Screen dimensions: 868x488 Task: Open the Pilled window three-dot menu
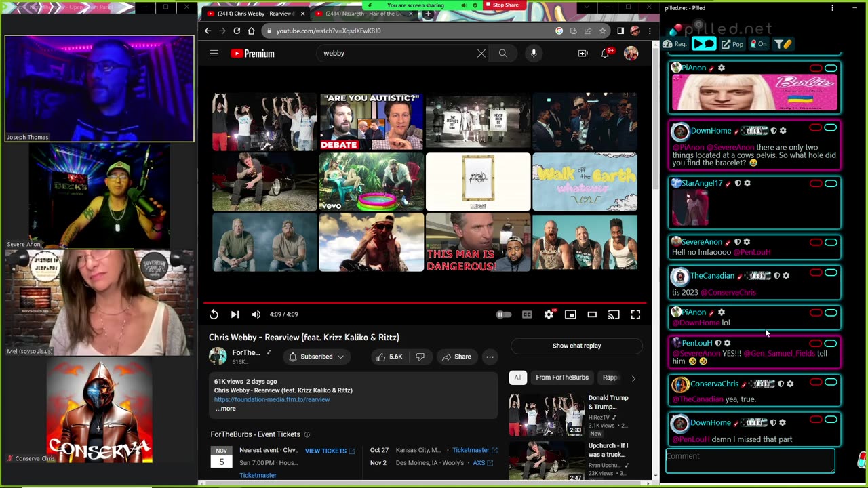(832, 8)
